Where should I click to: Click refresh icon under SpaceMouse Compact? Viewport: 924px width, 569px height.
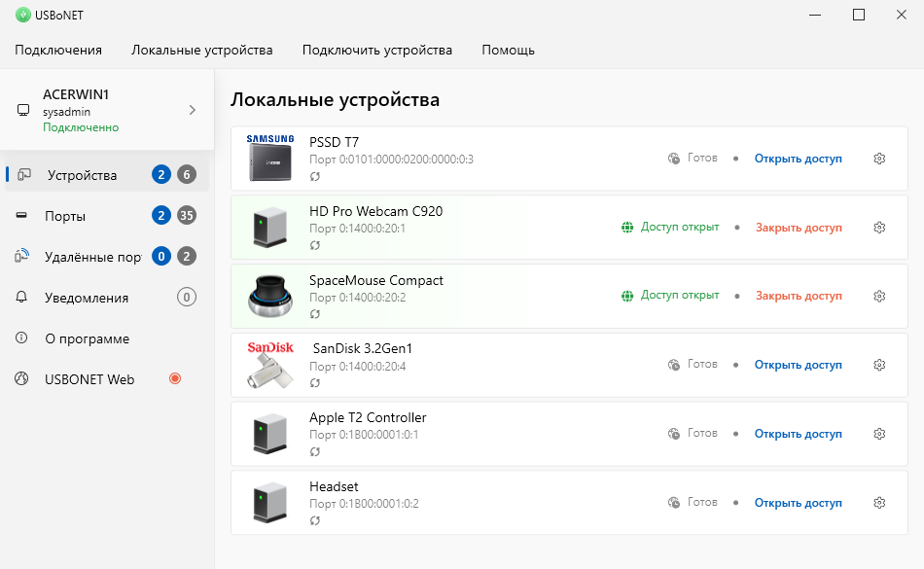point(315,314)
